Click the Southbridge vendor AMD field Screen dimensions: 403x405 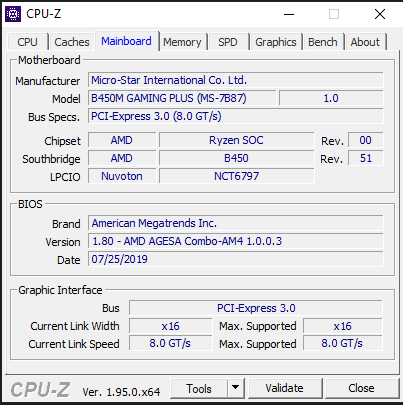click(x=122, y=158)
